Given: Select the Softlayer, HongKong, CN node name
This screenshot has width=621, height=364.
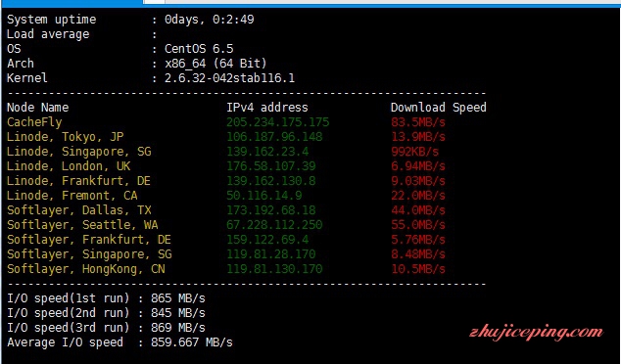Looking at the screenshot, I should [86, 269].
